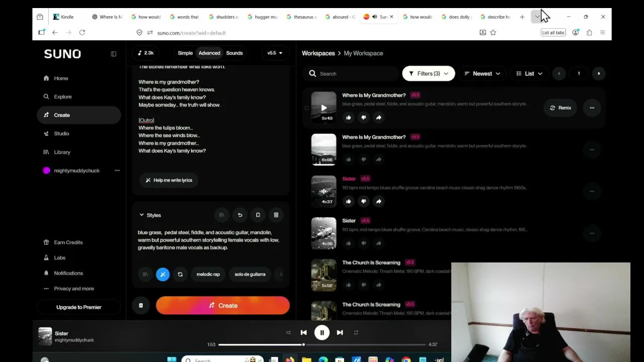
Task: Skip to previous track in player
Action: pos(303,333)
